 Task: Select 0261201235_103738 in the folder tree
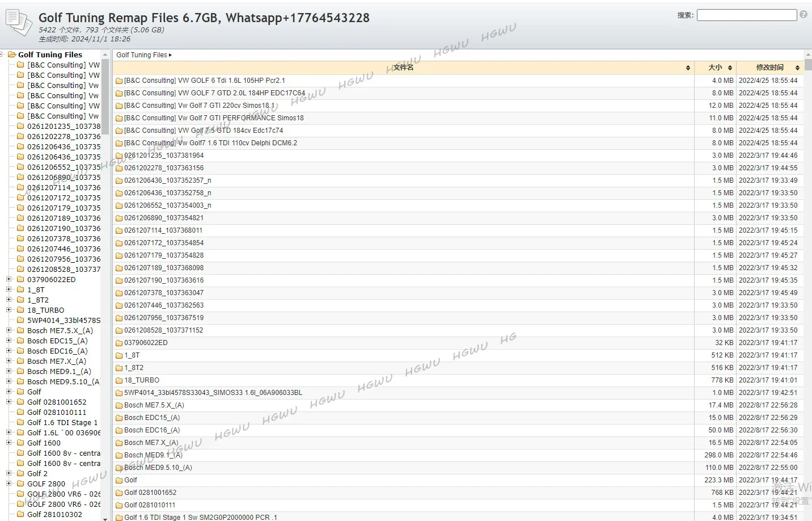pos(64,126)
